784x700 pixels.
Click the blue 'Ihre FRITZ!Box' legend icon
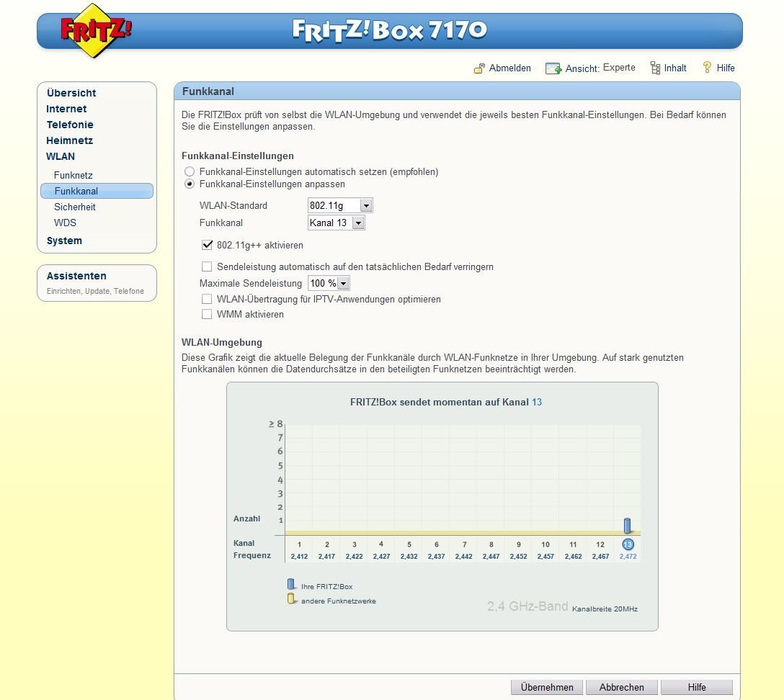pos(291,584)
